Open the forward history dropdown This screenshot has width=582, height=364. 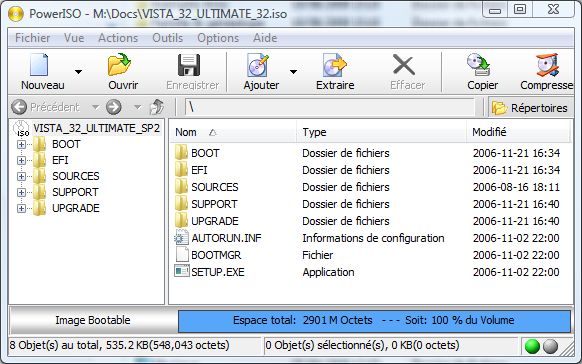pyautogui.click(x=137, y=107)
